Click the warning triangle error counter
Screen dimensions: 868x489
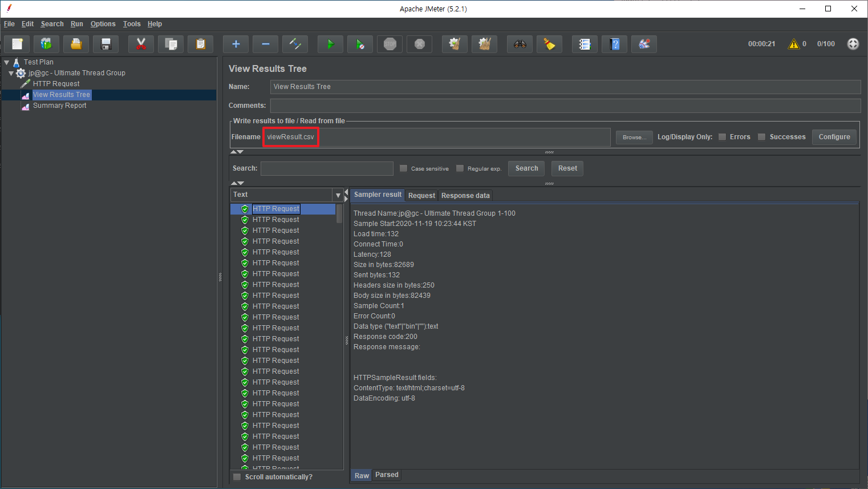coord(793,44)
